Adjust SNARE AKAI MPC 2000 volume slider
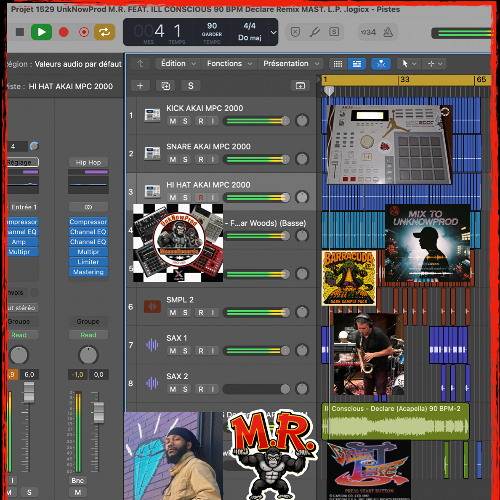 pyautogui.click(x=256, y=159)
